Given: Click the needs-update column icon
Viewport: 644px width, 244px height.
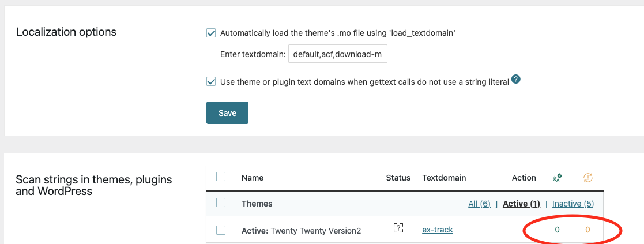Looking at the screenshot, I should point(587,178).
